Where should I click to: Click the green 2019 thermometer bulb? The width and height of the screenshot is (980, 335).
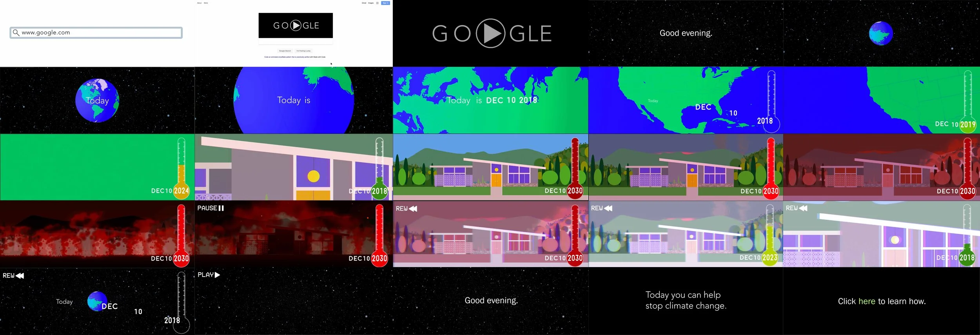(968, 125)
